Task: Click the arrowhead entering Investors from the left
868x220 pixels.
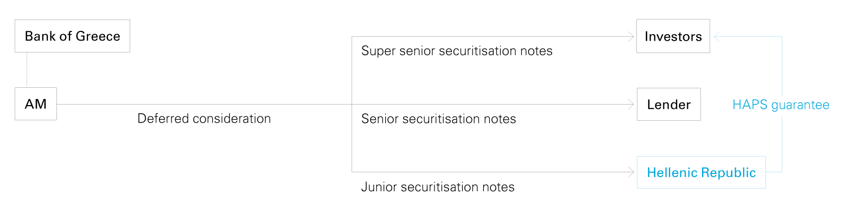Action: 631,37
